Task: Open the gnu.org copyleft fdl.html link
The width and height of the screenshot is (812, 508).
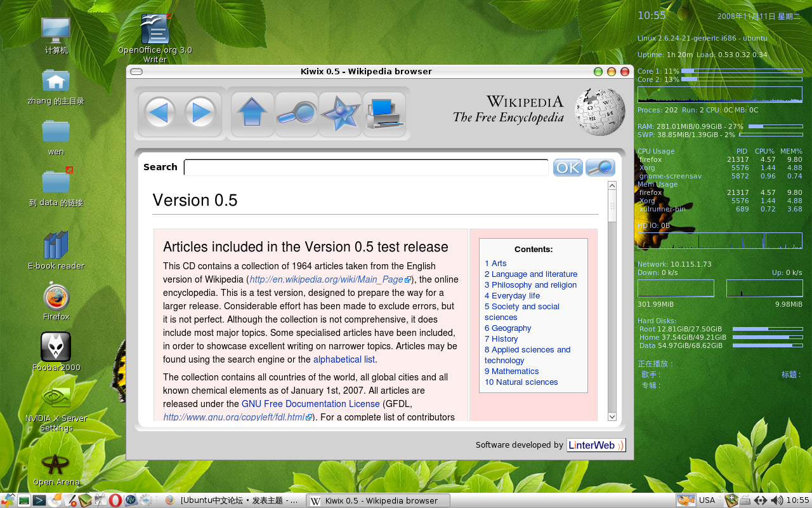Action: pos(238,417)
